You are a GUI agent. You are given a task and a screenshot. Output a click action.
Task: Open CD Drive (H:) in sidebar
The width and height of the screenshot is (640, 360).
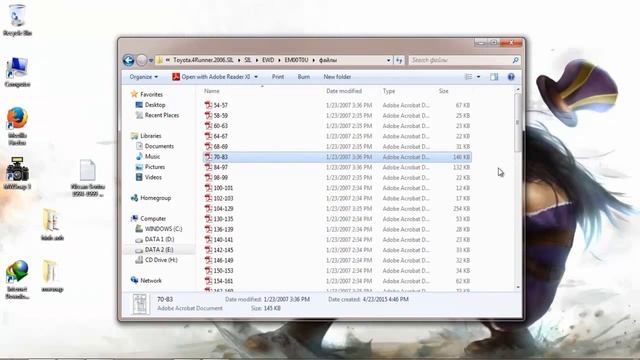157,260
